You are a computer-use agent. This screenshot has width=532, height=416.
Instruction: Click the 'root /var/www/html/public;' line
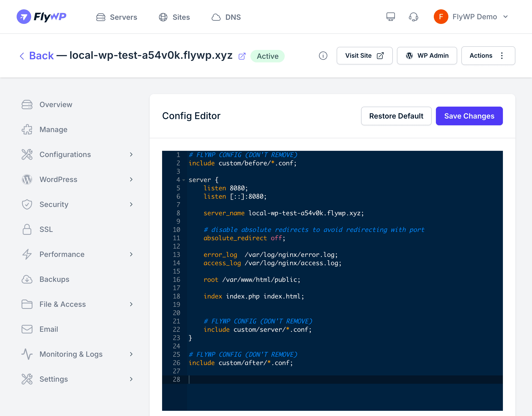click(252, 280)
